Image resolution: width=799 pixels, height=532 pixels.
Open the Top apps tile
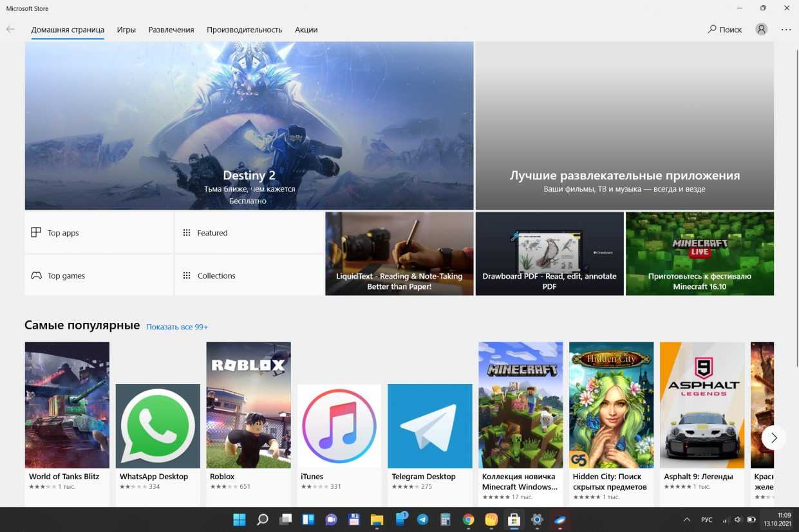click(99, 233)
